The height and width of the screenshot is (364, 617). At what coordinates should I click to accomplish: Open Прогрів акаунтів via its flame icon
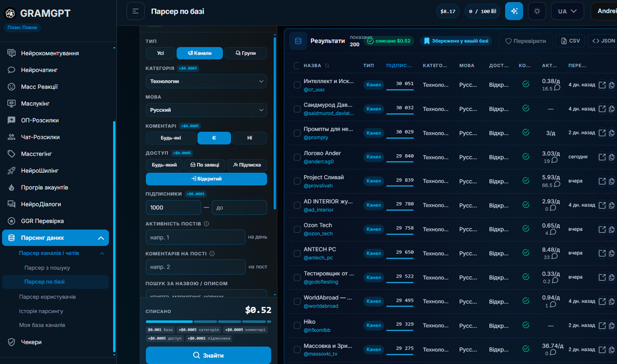click(x=12, y=188)
